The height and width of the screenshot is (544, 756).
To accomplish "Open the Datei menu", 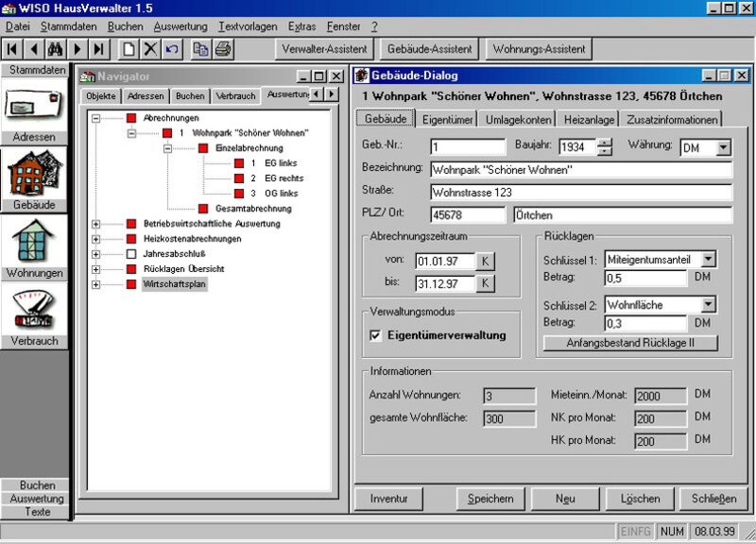I will tap(18, 26).
